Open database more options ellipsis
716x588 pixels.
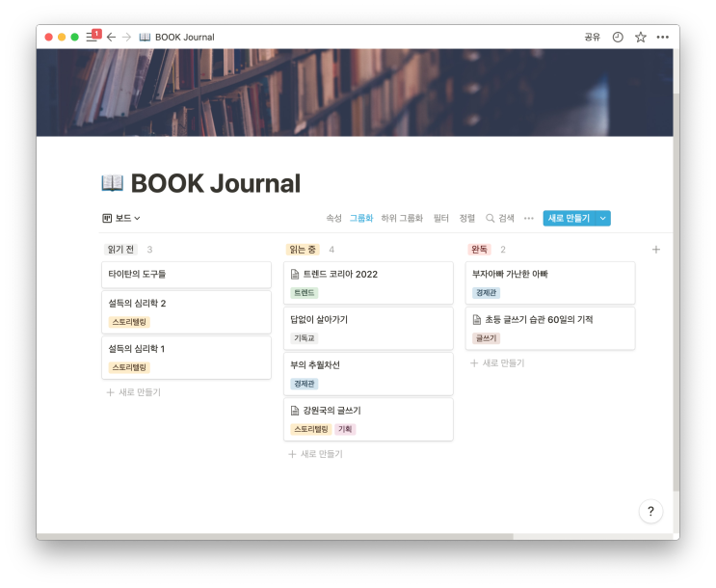(x=529, y=219)
